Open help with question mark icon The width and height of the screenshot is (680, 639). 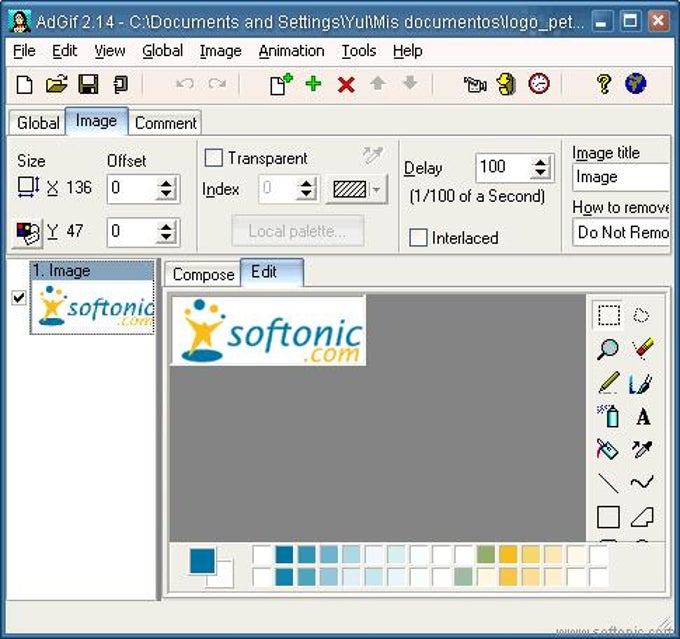click(x=604, y=84)
